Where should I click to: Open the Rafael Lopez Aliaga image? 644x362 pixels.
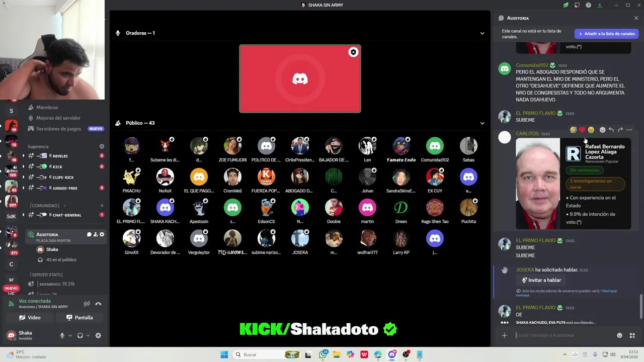coord(573,184)
